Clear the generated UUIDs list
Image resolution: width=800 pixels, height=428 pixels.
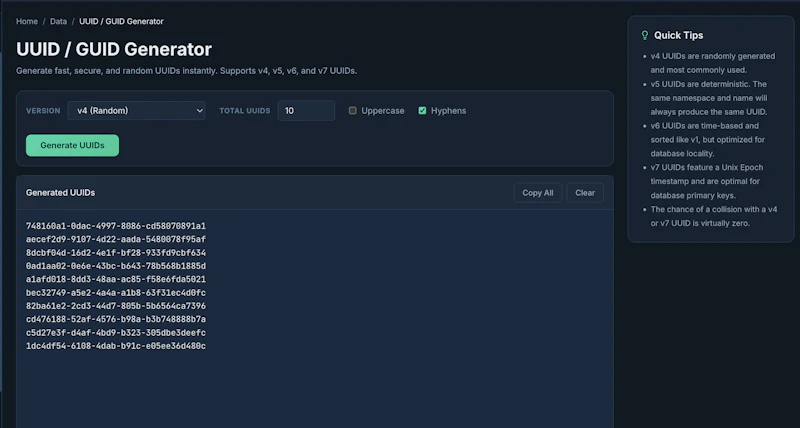pyautogui.click(x=585, y=193)
